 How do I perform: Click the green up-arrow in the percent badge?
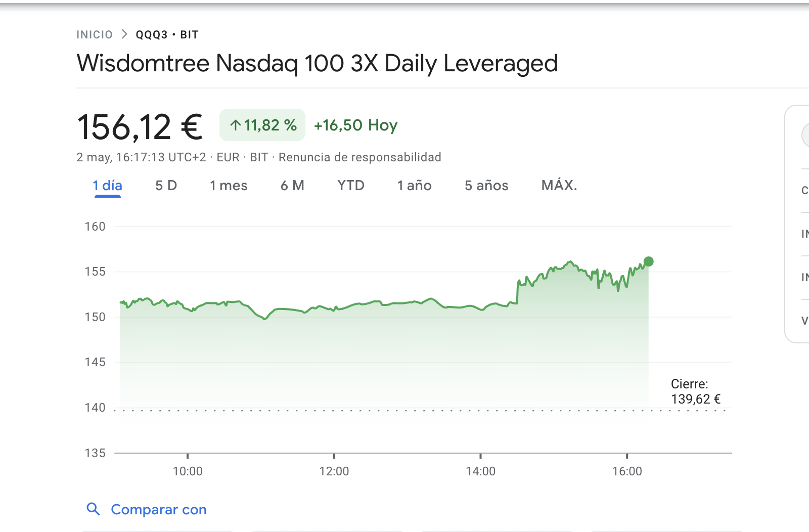[x=235, y=125]
